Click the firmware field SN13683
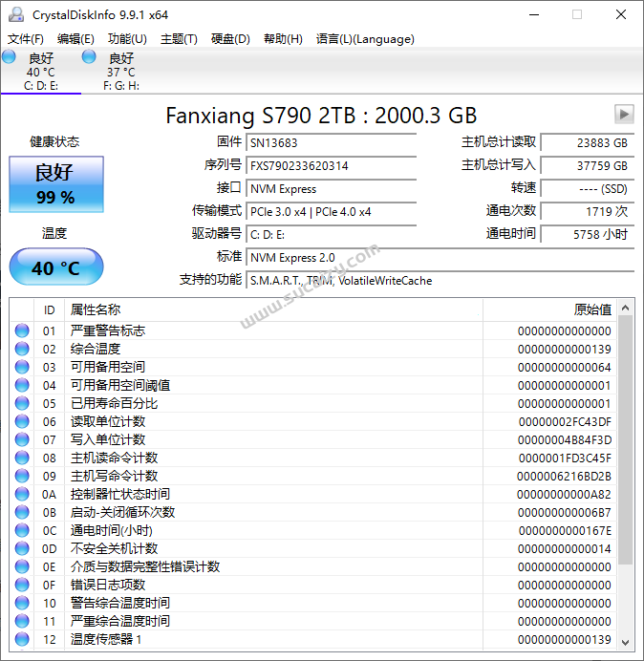This screenshot has width=644, height=661. coord(331,142)
